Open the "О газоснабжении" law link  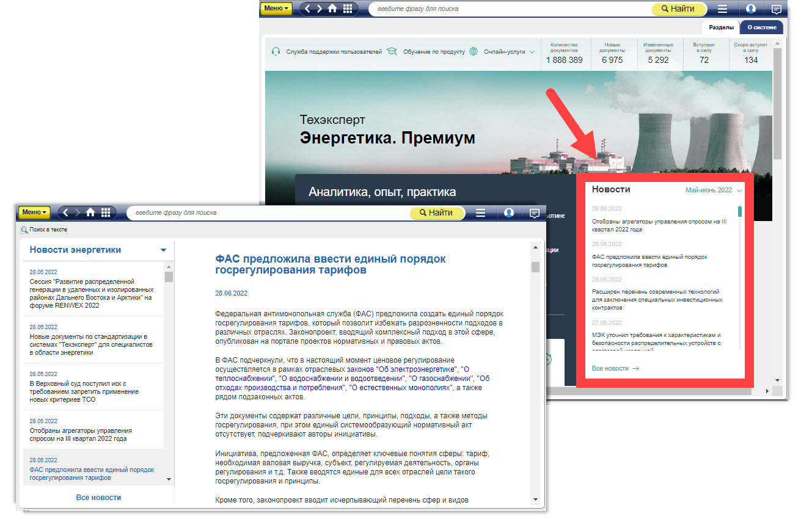(x=442, y=379)
